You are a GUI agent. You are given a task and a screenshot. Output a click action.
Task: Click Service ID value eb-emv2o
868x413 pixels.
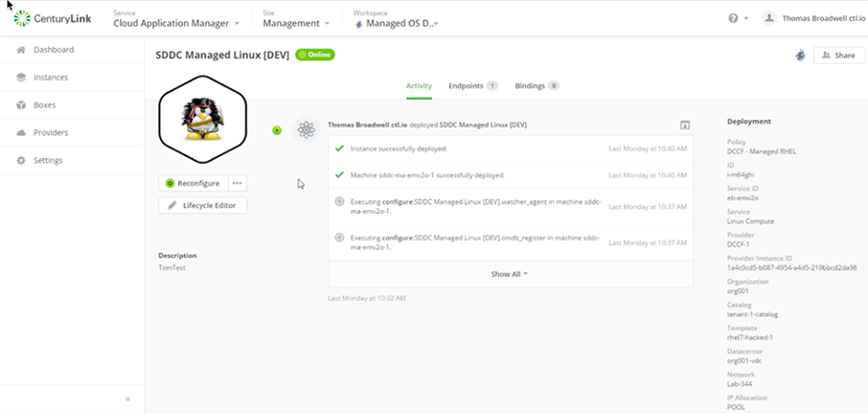(742, 198)
